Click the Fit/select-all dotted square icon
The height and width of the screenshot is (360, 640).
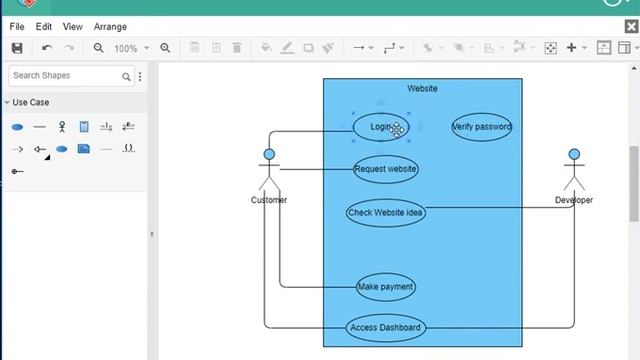[x=551, y=48]
